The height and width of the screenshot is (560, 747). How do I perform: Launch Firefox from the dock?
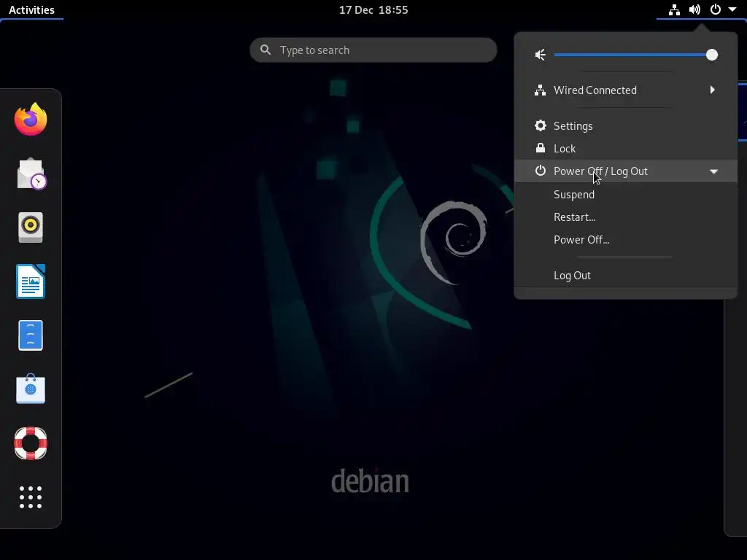(31, 119)
